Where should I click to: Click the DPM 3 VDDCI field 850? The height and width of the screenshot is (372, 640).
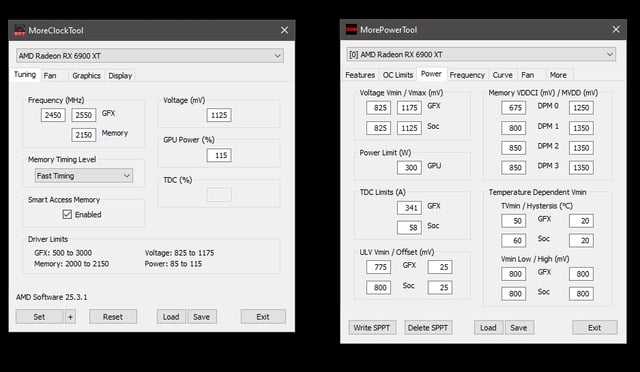coord(513,167)
